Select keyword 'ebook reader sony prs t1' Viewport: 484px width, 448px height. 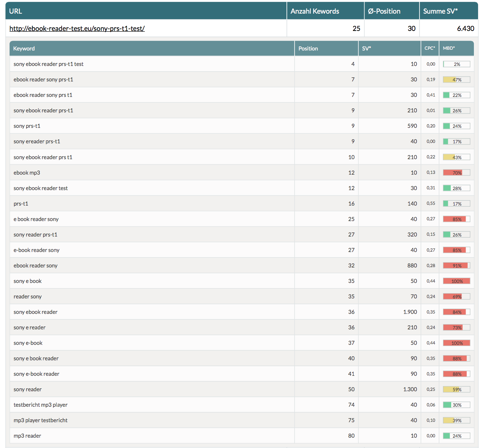(43, 95)
